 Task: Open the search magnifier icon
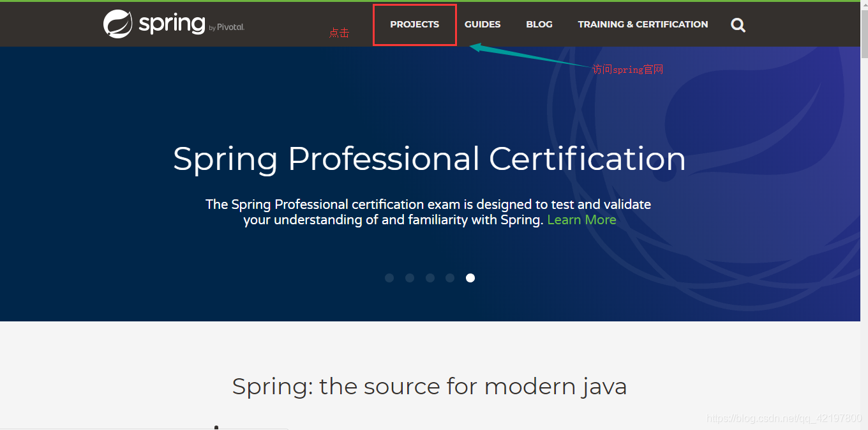(738, 25)
